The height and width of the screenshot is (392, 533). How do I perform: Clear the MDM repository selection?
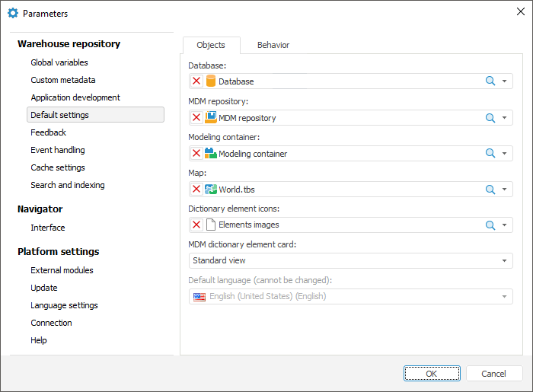tap(196, 118)
